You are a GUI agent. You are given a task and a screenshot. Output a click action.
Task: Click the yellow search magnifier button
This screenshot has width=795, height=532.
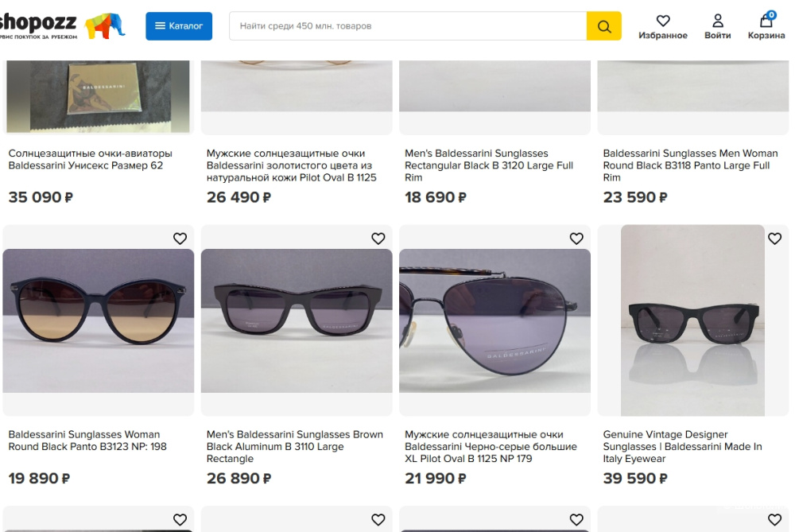tap(603, 26)
